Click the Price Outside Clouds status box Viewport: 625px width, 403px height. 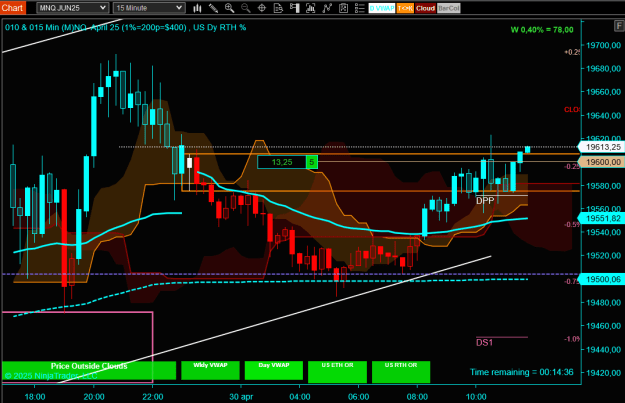[89, 370]
